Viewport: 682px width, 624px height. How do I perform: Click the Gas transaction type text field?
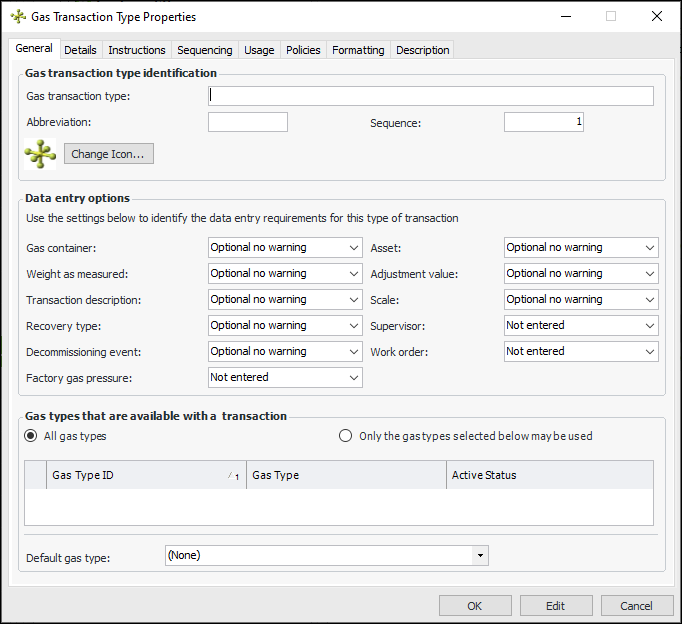pyautogui.click(x=430, y=96)
